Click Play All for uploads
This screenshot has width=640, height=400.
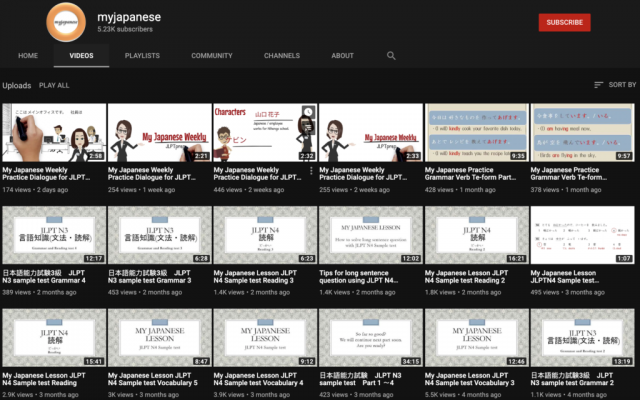pyautogui.click(x=54, y=86)
